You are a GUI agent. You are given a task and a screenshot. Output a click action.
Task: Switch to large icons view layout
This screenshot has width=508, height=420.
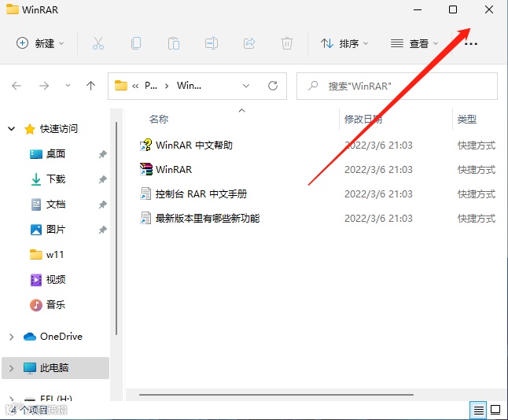click(x=495, y=410)
